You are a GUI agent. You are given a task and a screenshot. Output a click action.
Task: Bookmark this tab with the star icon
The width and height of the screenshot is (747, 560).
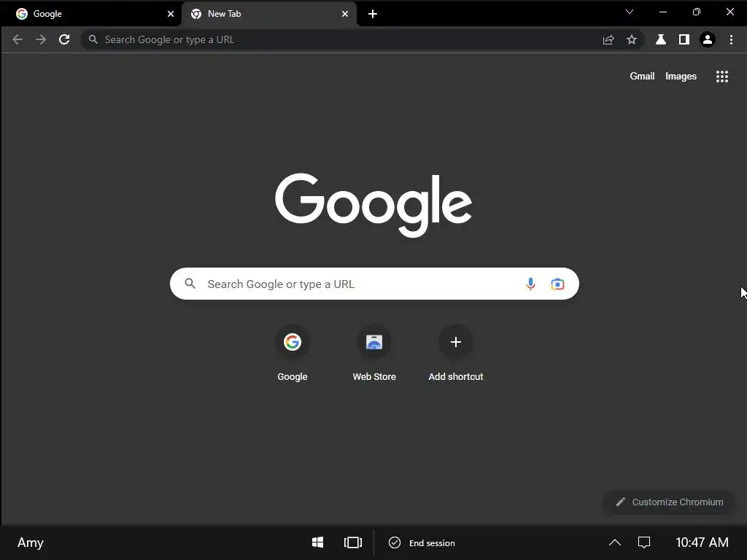pyautogui.click(x=632, y=39)
